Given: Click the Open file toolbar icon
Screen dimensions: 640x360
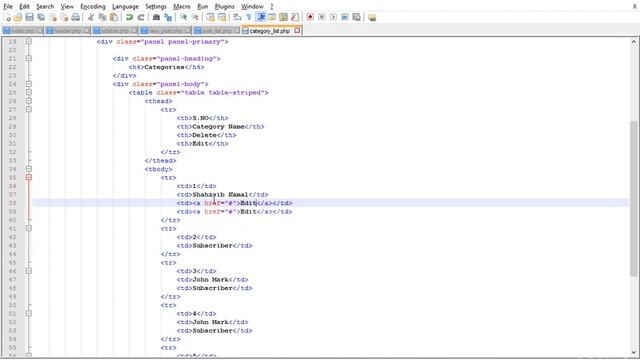Looking at the screenshot, I should tap(18, 17).
